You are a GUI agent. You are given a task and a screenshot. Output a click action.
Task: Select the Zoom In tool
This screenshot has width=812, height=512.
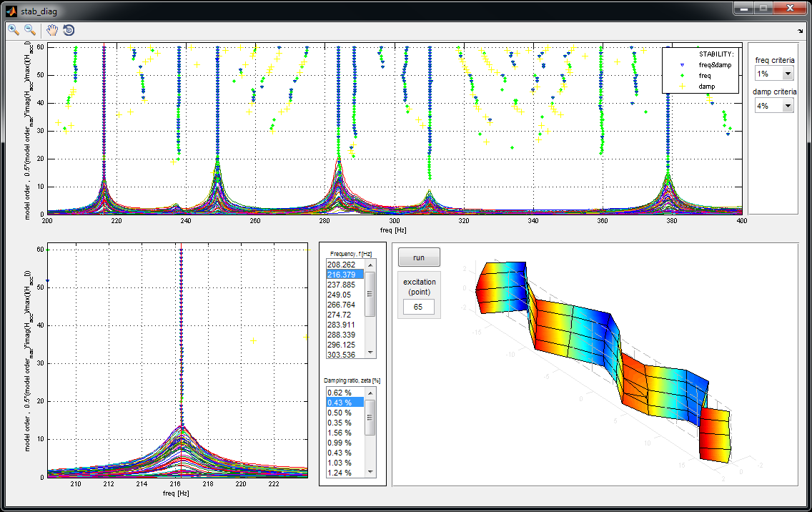pyautogui.click(x=14, y=30)
